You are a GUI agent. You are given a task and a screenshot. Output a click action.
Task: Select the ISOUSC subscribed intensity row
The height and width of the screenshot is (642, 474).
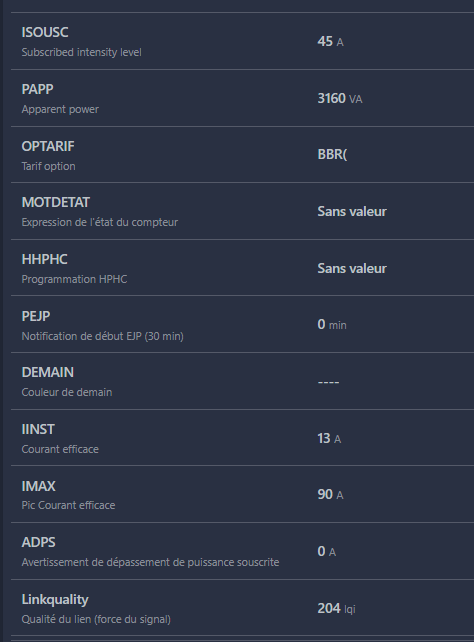pos(242,41)
